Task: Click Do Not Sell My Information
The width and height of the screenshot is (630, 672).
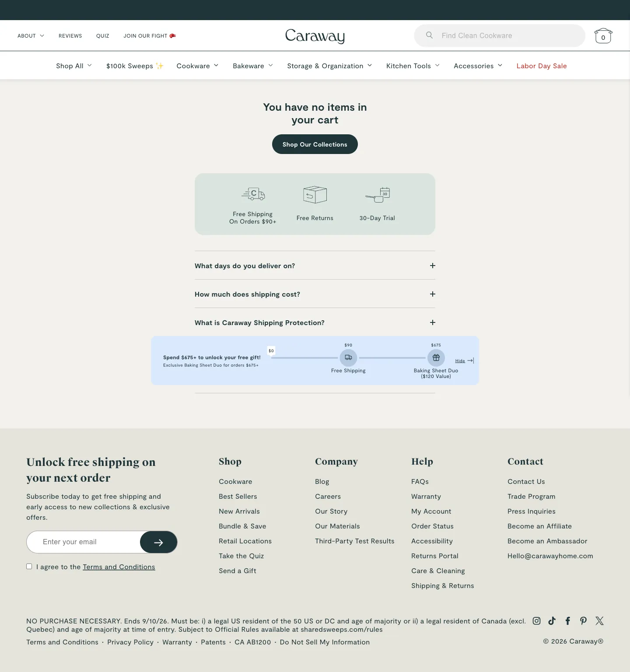Action: [x=325, y=642]
